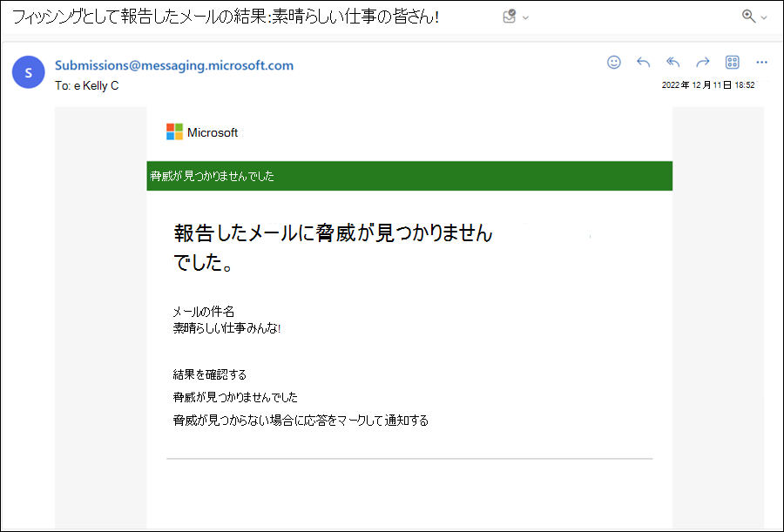Forward this email with the right-arrow icon
The image size is (784, 532).
(702, 62)
